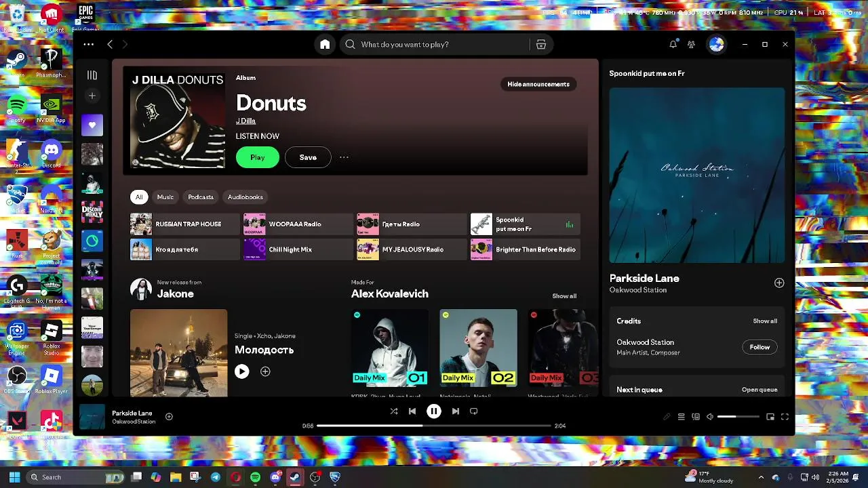Open Spoonkid put me on Fr playlist tile
868x488 pixels.
[x=526, y=224]
